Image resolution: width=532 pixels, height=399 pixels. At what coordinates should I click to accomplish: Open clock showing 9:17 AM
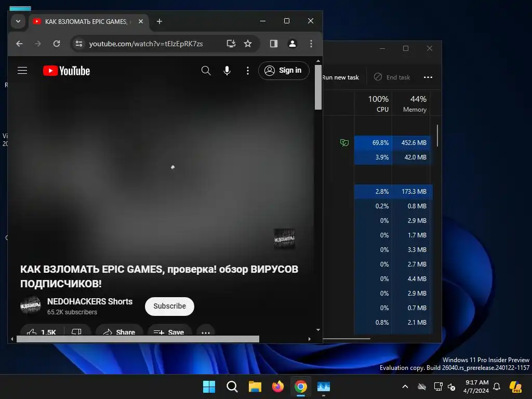point(476,387)
